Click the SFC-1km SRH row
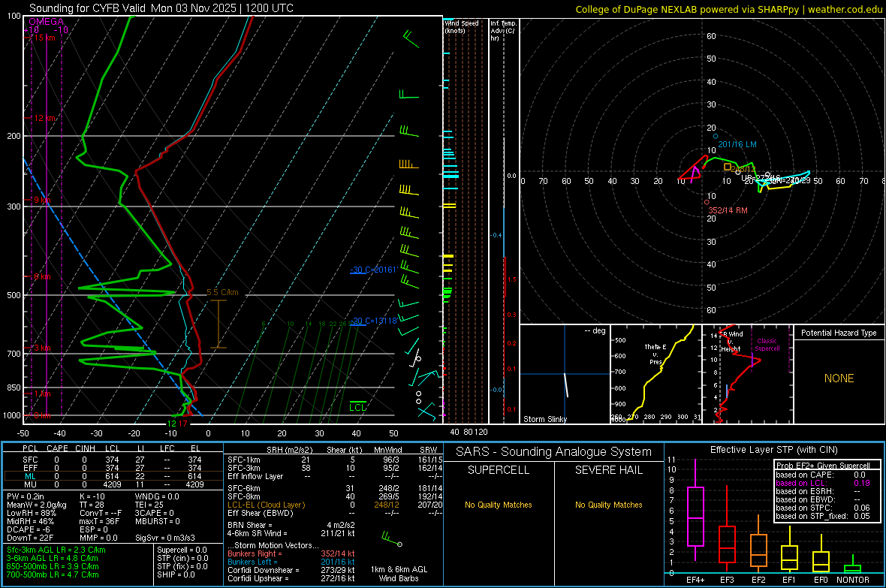This screenshot has height=588, width=886. 335,460
